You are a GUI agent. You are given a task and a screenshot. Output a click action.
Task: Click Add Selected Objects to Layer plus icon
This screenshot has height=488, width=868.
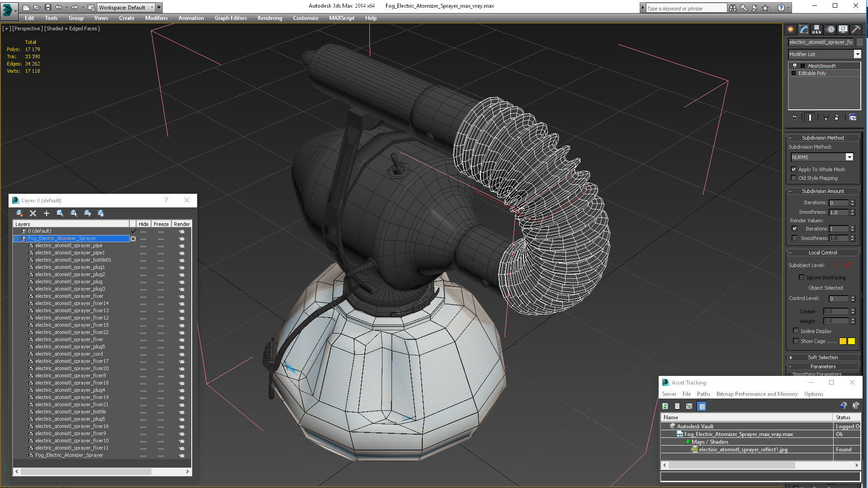(x=46, y=213)
